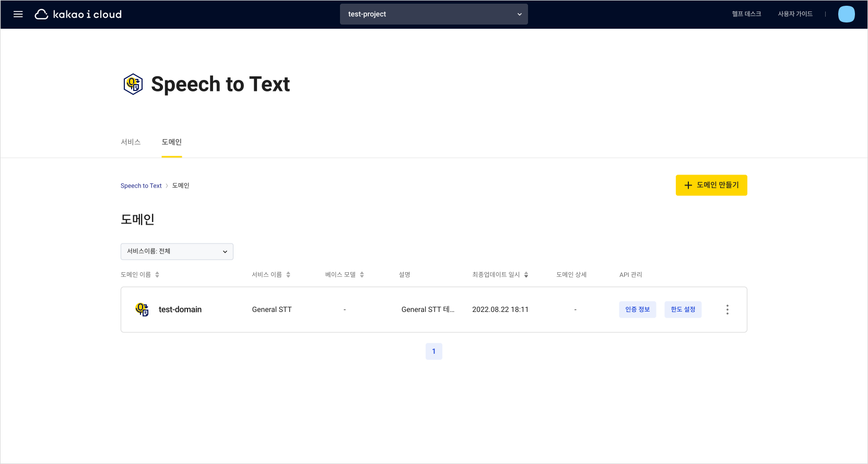Click the test-domain row icon
Image resolution: width=868 pixels, height=464 pixels.
[x=142, y=309]
